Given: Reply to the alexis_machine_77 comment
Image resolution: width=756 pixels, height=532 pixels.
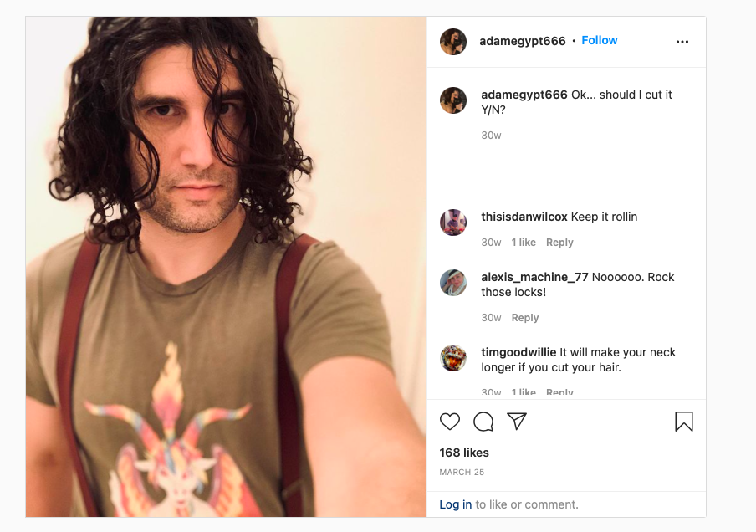Looking at the screenshot, I should pyautogui.click(x=525, y=317).
